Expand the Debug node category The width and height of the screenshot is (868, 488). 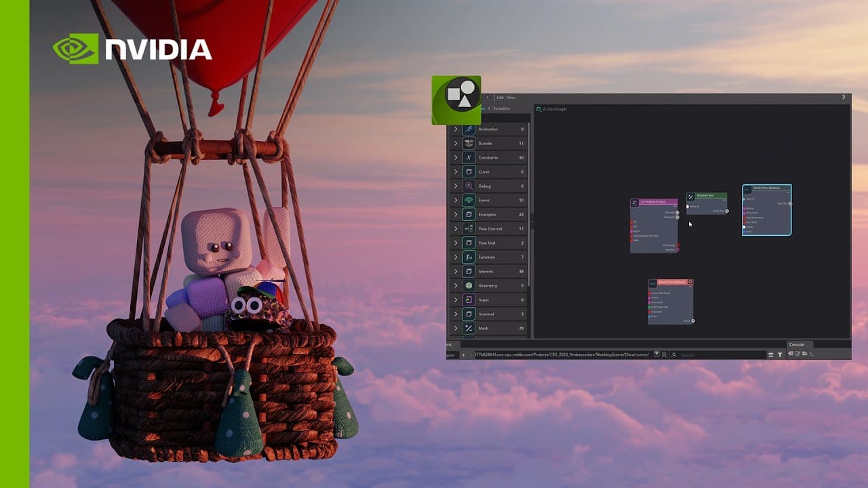pos(456,186)
